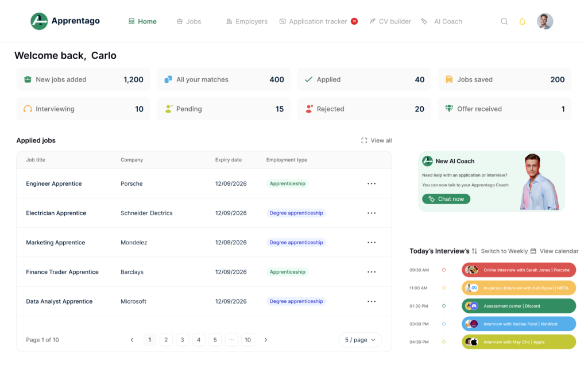
Task: Click the Chat now button
Action: tap(446, 199)
